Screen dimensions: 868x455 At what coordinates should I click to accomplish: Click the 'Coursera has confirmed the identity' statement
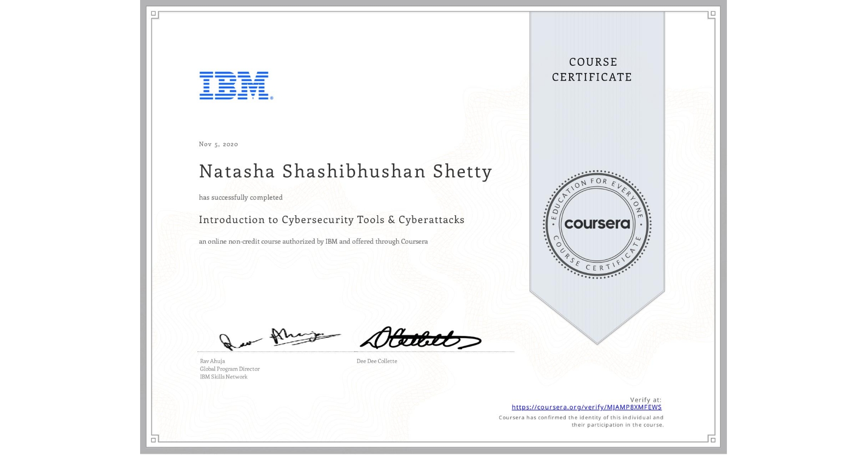click(581, 421)
